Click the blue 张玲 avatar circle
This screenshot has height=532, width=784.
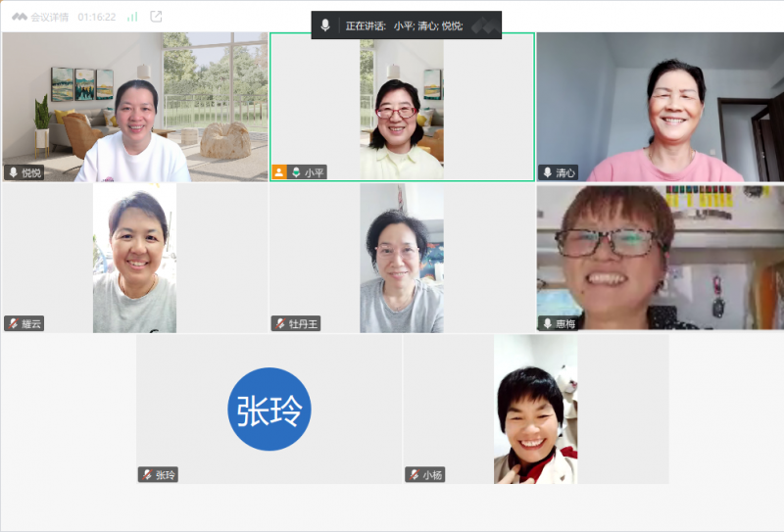pyautogui.click(x=269, y=409)
